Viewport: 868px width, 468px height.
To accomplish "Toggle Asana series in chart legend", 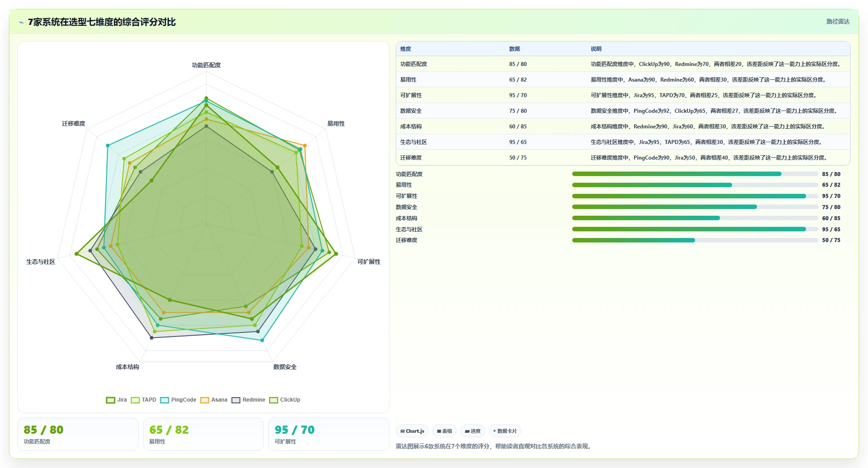I will click(214, 400).
